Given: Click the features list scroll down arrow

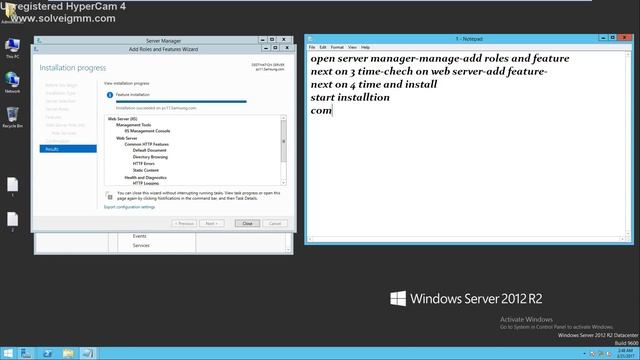Looking at the screenshot, I should (x=284, y=183).
